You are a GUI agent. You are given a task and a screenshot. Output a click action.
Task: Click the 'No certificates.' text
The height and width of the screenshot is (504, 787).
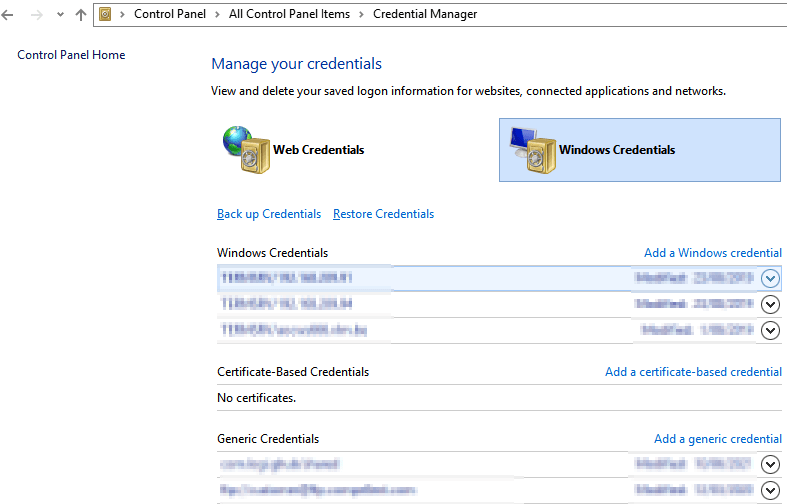[256, 398]
